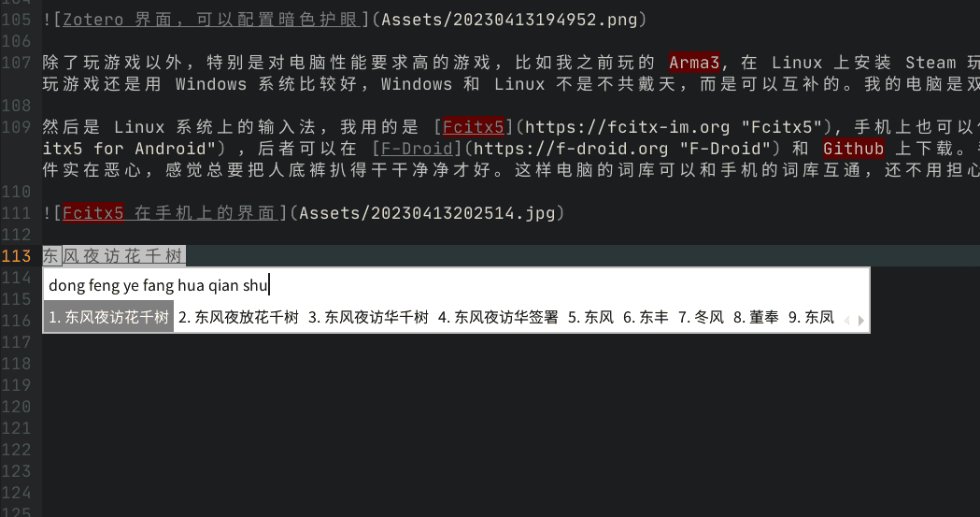Viewport: 980px width, 517px height.
Task: Click line number 113 in gutter
Action: point(16,255)
